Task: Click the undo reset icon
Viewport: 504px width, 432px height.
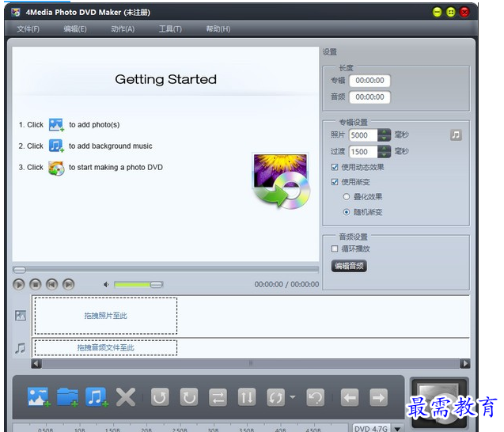Action: pos(316,398)
